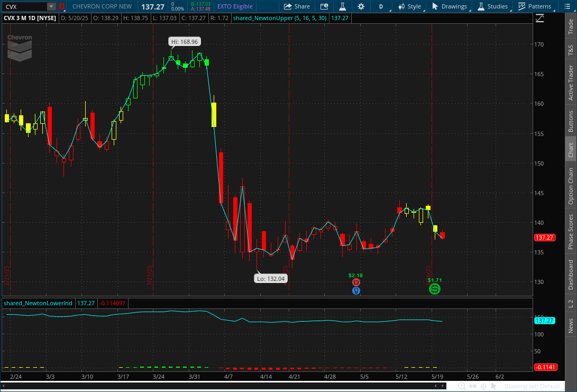The height and width of the screenshot is (392, 577).
Task: Open the Buttons side tab
Action: click(x=571, y=121)
